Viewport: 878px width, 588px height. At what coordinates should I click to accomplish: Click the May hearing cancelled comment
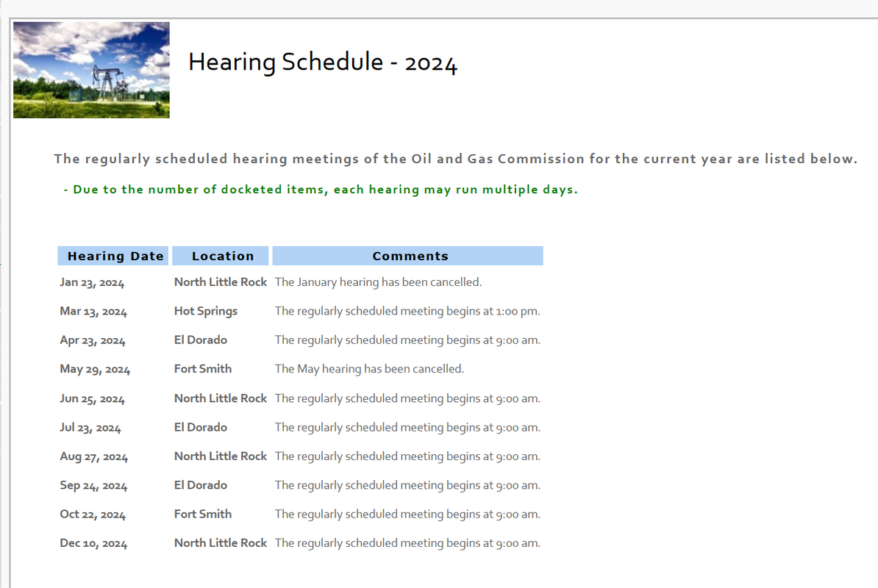pos(369,369)
